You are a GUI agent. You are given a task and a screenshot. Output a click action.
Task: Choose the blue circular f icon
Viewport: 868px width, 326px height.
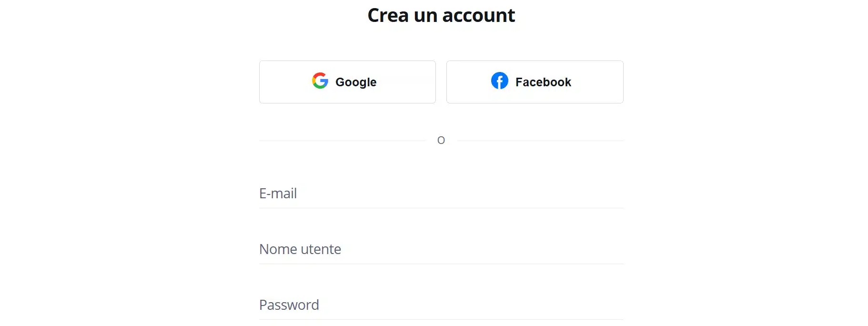pos(499,81)
